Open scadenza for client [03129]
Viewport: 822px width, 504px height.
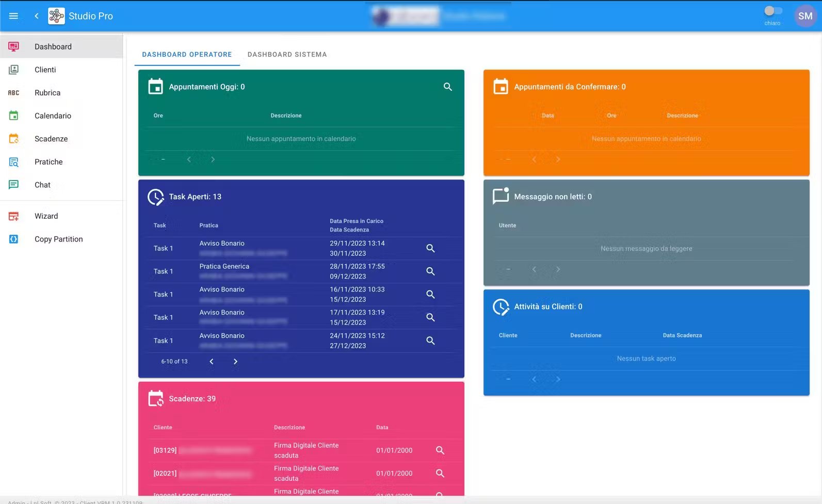440,450
